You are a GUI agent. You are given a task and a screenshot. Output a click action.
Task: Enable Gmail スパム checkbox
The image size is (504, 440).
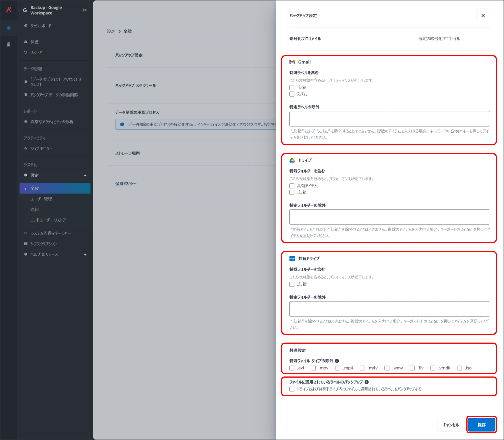tap(292, 94)
